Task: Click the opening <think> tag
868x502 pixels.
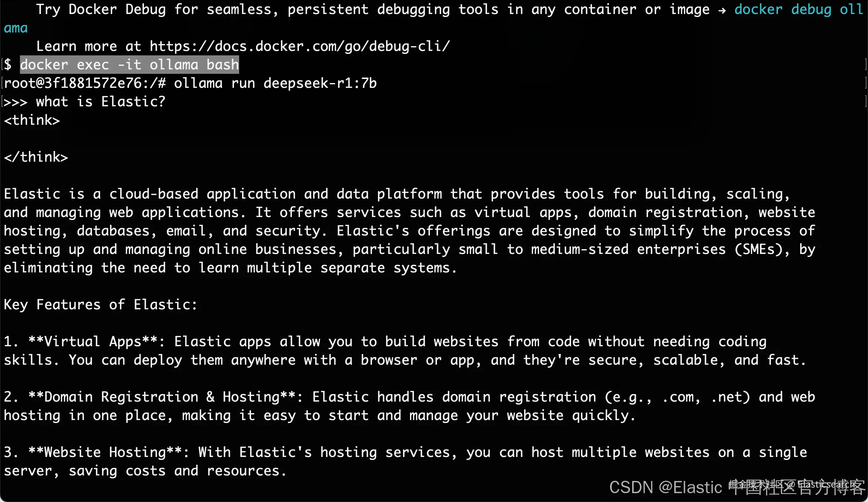Action: pyautogui.click(x=32, y=120)
